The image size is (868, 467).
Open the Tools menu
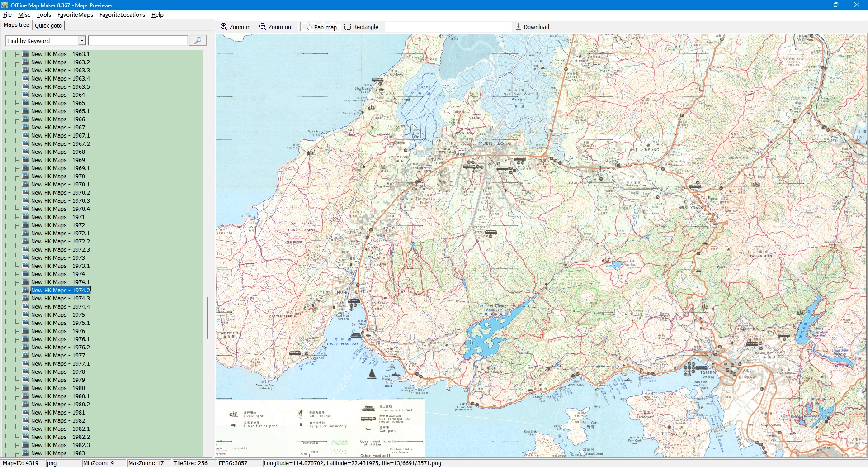[x=43, y=14]
